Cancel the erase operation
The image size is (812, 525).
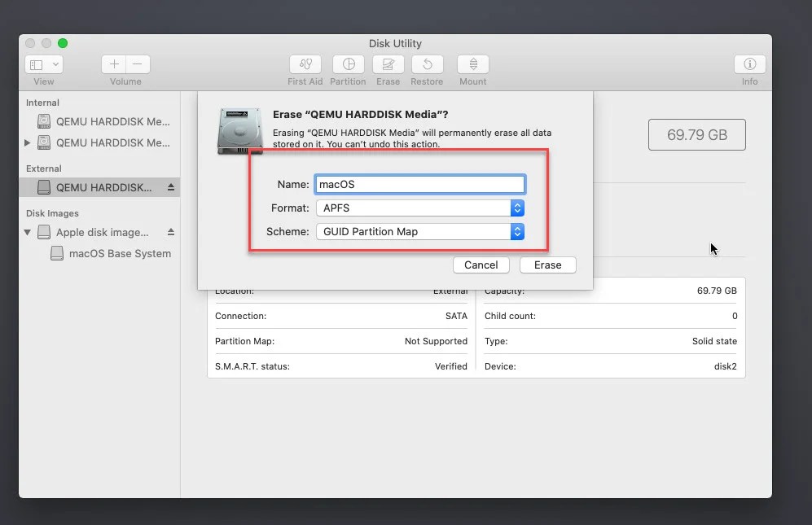point(481,265)
